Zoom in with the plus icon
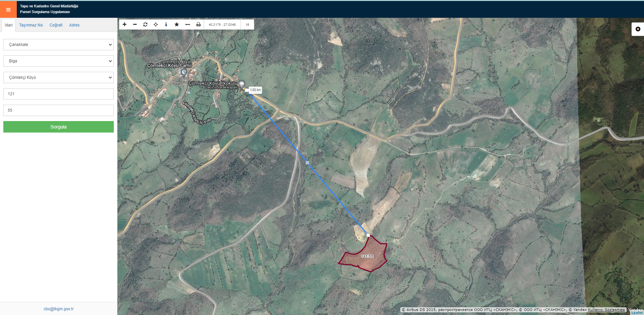644x315 pixels. tap(125, 24)
